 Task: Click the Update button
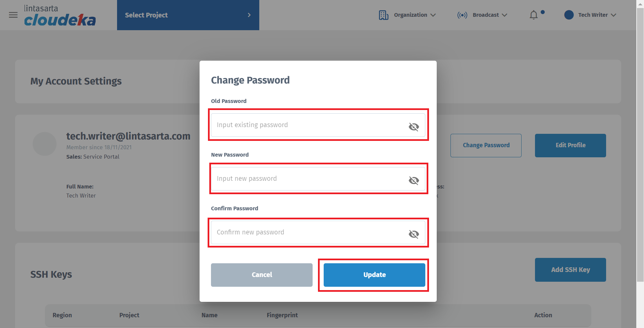(x=374, y=275)
